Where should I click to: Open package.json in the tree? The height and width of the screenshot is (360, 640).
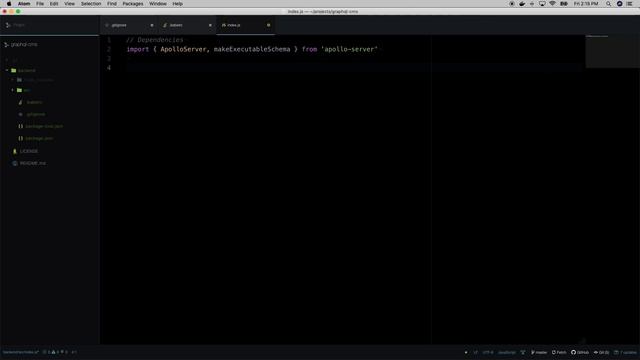[39, 139]
